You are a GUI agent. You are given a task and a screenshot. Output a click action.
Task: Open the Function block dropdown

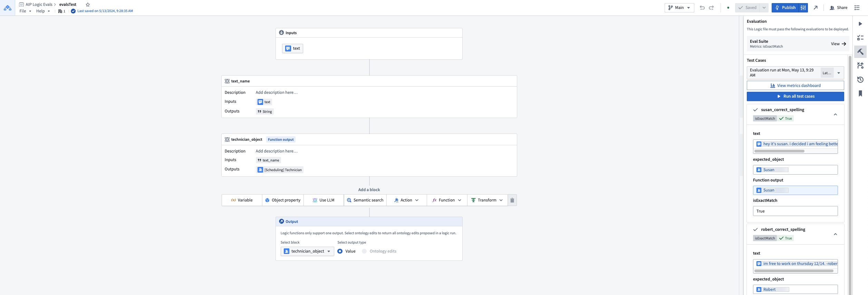[x=447, y=200]
